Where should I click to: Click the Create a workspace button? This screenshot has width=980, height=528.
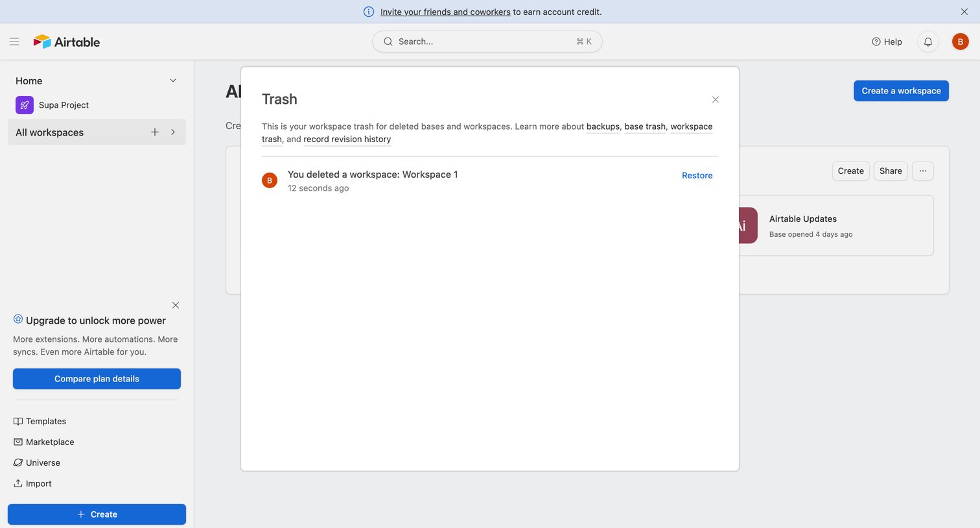[901, 91]
